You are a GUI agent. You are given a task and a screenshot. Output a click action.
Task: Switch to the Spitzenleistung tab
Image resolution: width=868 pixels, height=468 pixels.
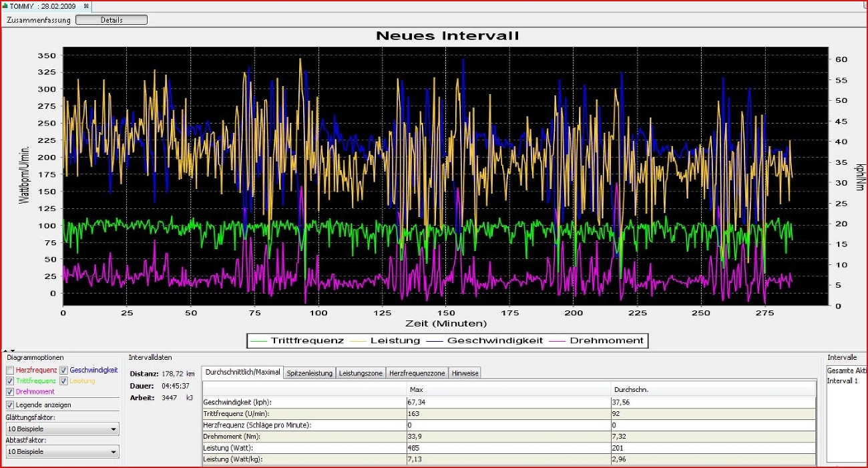[x=309, y=373]
